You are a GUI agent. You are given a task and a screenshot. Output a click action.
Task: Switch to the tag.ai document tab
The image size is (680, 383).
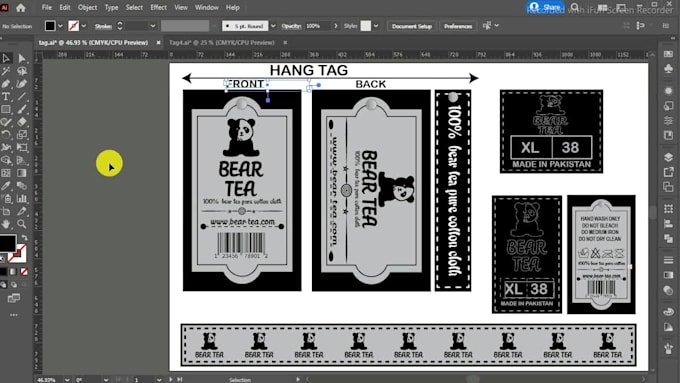[93, 43]
